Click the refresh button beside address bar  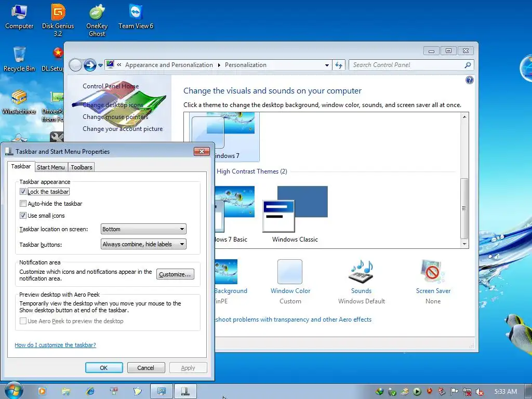(x=339, y=65)
